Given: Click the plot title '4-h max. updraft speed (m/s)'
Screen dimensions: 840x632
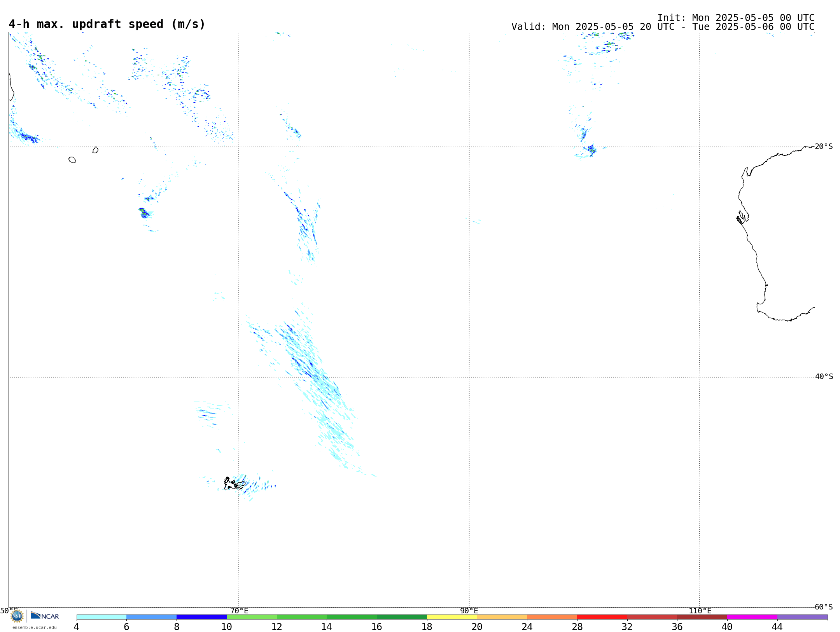Looking at the screenshot, I should (x=107, y=24).
